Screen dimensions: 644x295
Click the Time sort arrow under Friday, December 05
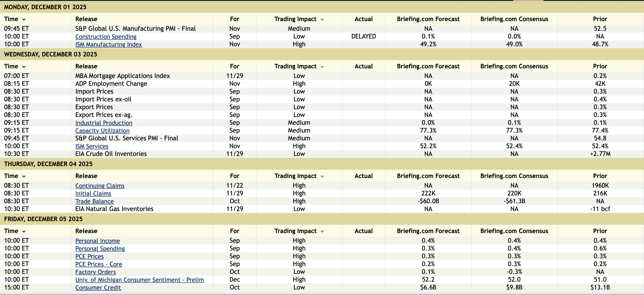tap(24, 231)
